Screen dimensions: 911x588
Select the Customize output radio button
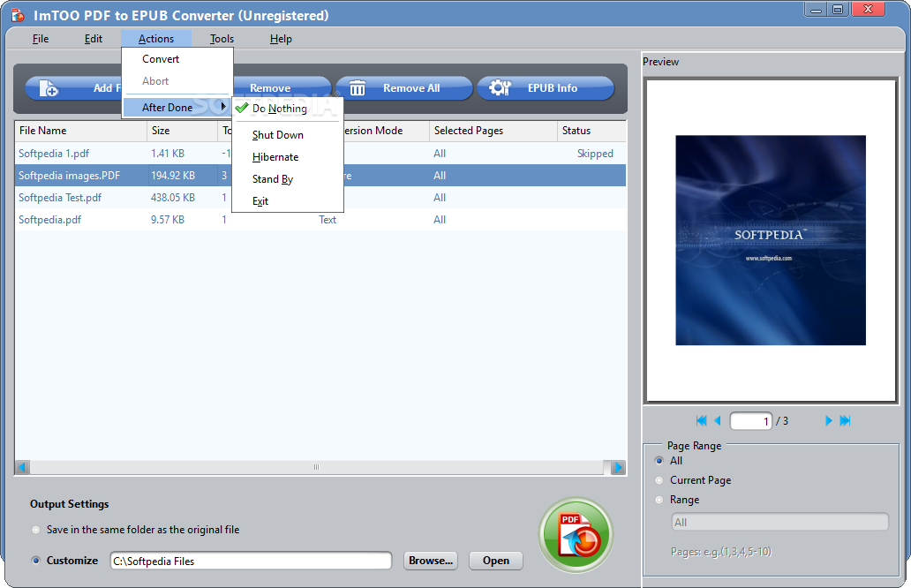[36, 561]
